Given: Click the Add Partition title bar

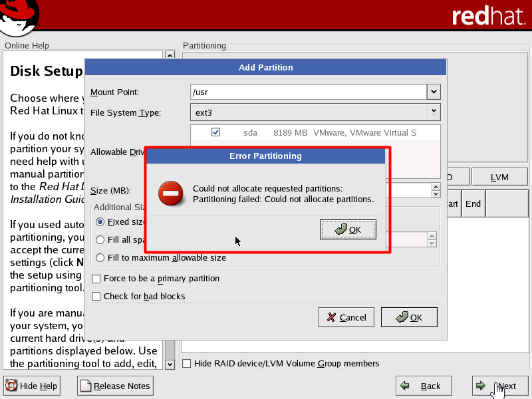Looking at the screenshot, I should (x=265, y=67).
